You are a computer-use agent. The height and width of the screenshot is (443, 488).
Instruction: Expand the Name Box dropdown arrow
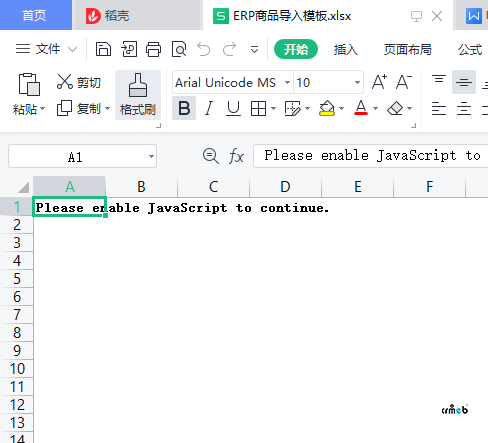point(151,156)
